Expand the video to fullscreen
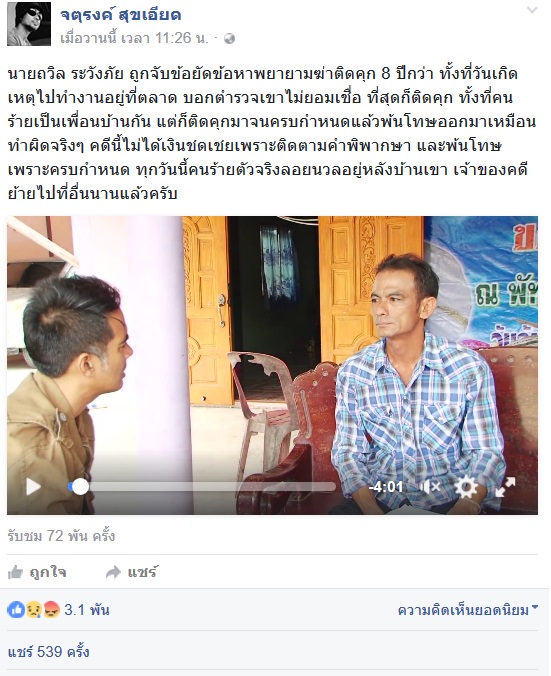 click(x=505, y=487)
